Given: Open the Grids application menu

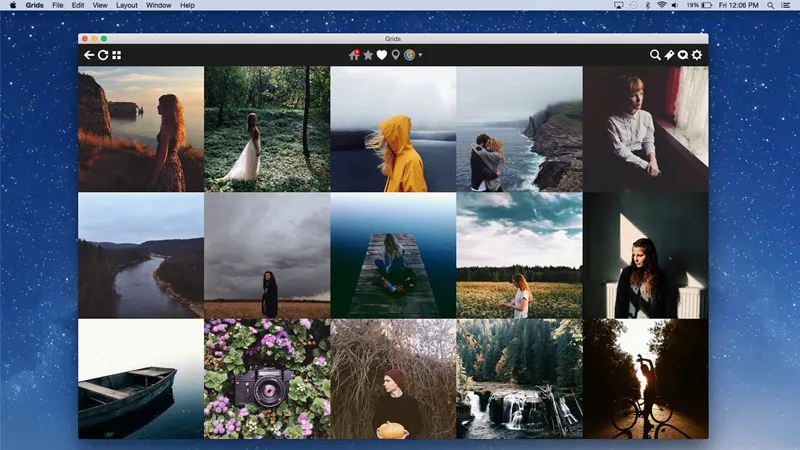Looking at the screenshot, I should (x=35, y=5).
